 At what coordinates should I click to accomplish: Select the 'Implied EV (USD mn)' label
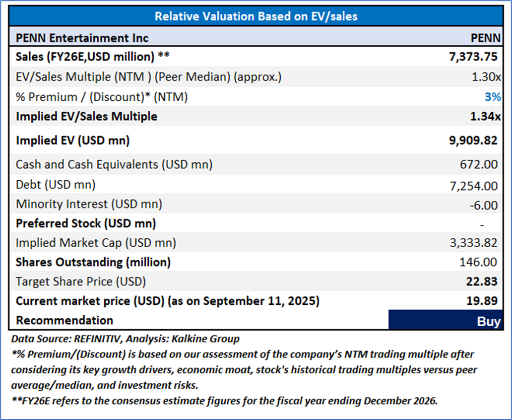coord(73,140)
